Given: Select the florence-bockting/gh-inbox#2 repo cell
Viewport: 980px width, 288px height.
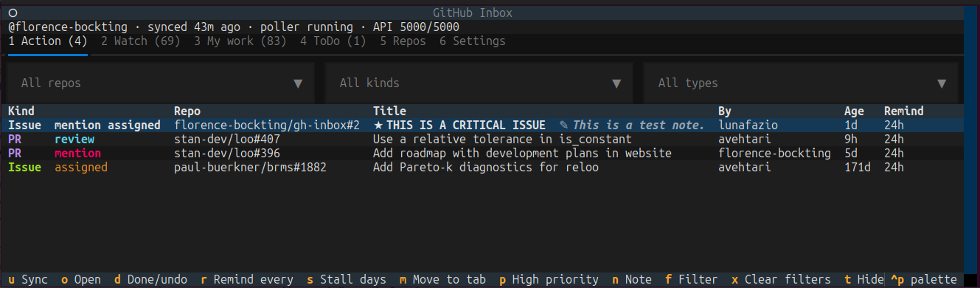Looking at the screenshot, I should 267,126.
